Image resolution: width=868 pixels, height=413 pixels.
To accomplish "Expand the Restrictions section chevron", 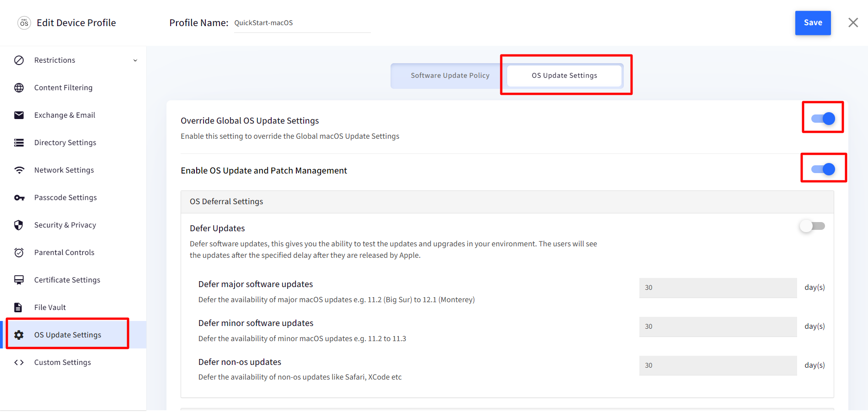I will click(135, 60).
